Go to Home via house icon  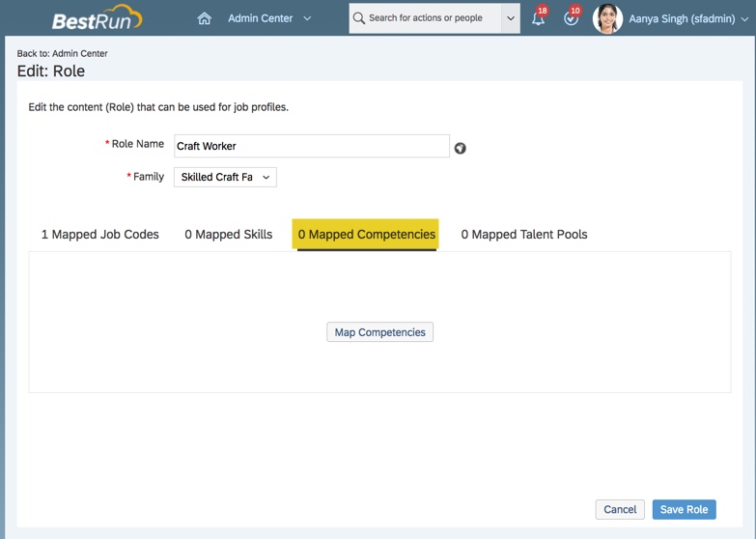(x=204, y=18)
